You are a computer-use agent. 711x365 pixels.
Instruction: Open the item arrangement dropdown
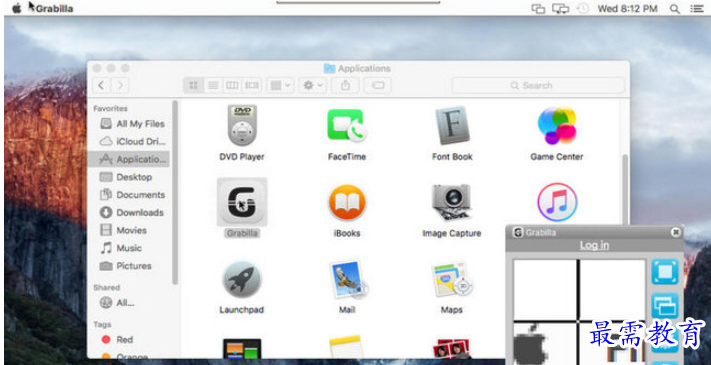click(x=280, y=85)
